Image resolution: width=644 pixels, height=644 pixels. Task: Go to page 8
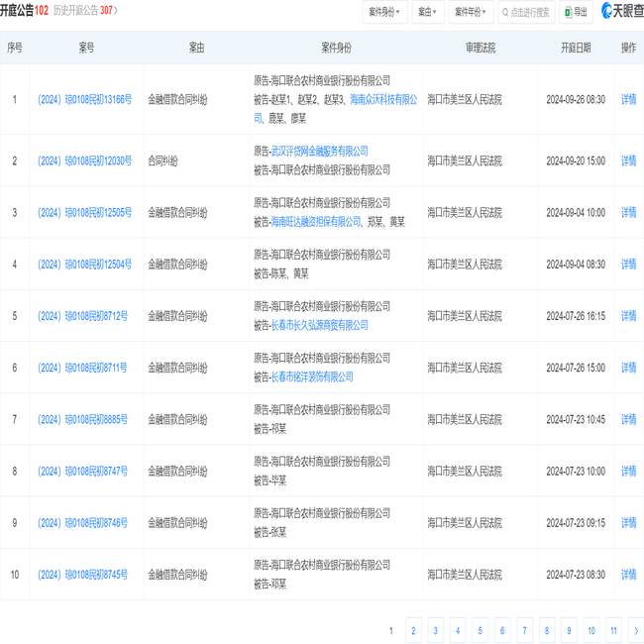(x=547, y=630)
